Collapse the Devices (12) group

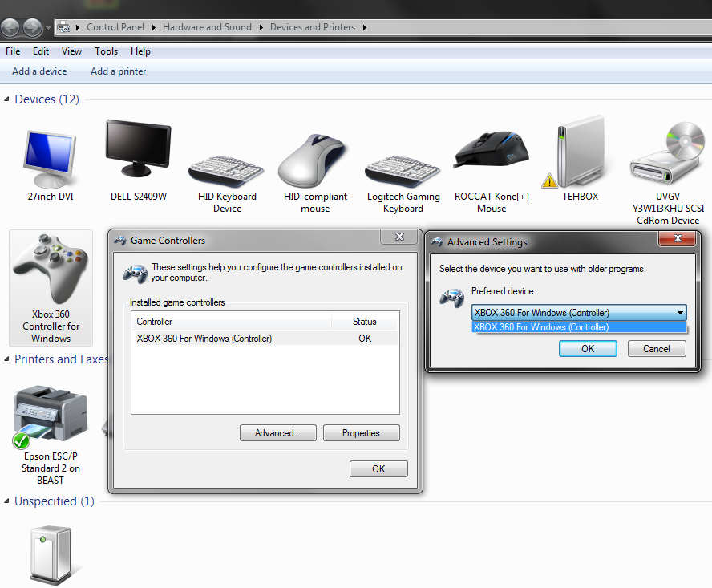[6, 99]
